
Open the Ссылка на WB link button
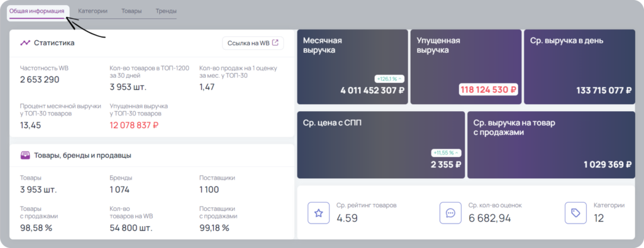tap(253, 43)
